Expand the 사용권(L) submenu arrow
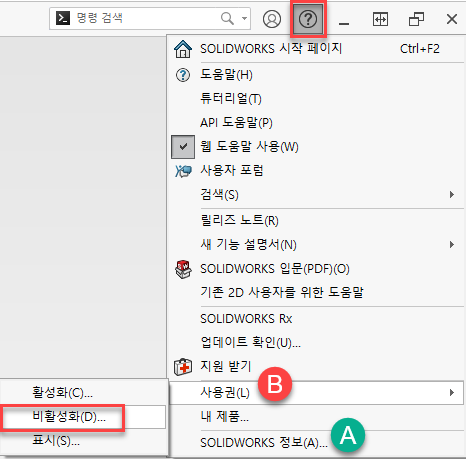 coord(452,392)
